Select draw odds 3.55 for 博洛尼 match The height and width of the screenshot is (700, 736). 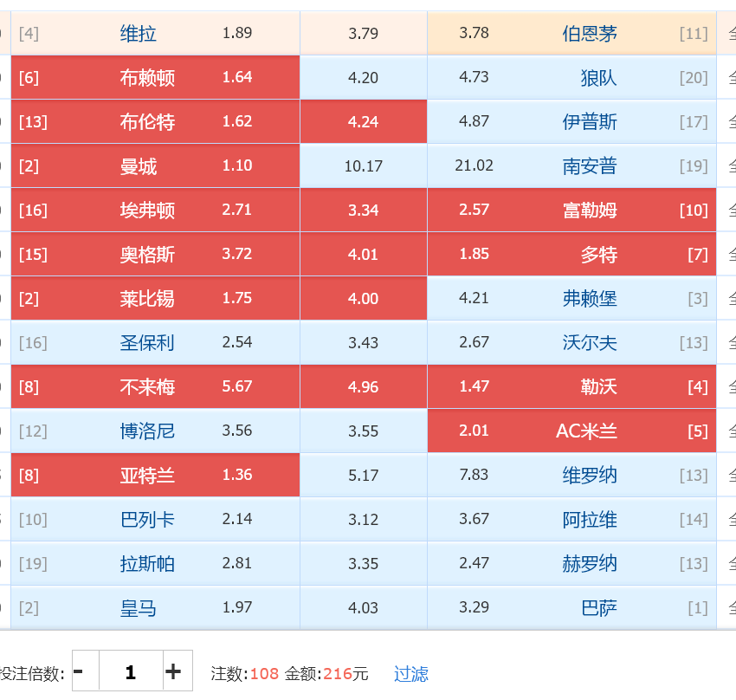[364, 431]
